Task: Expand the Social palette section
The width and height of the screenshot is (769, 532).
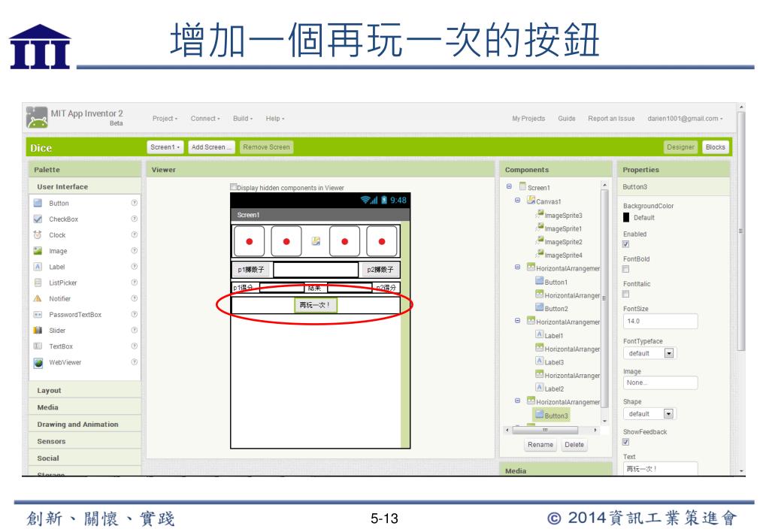Action: coord(85,458)
